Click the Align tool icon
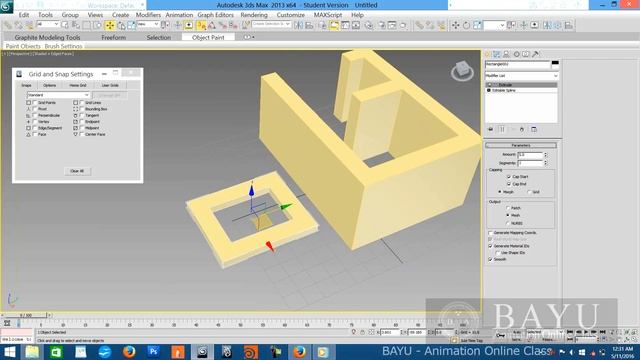Image resolution: width=640 pixels, height=360 pixels. 309,25
